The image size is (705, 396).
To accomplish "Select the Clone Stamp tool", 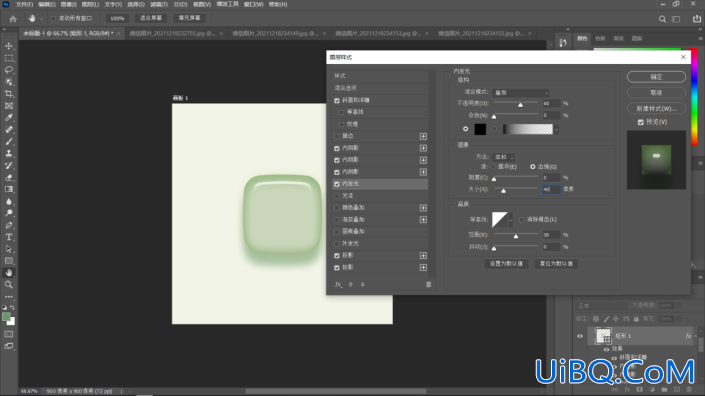I will 9,154.
